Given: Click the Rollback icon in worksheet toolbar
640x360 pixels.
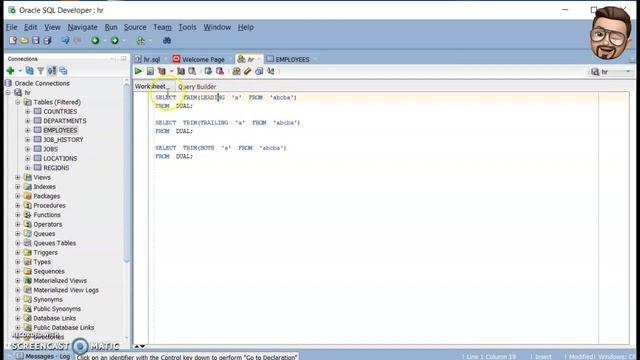Looking at the screenshot, I should click(220, 71).
